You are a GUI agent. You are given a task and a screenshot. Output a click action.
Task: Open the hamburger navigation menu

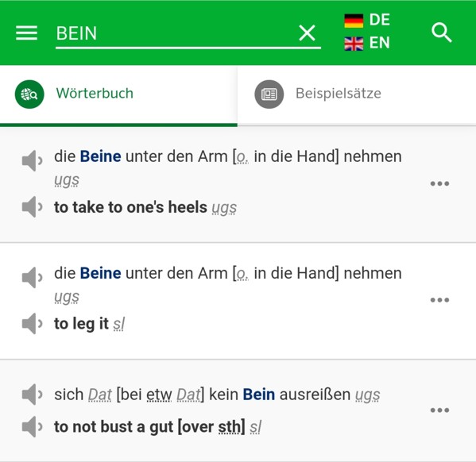[26, 33]
